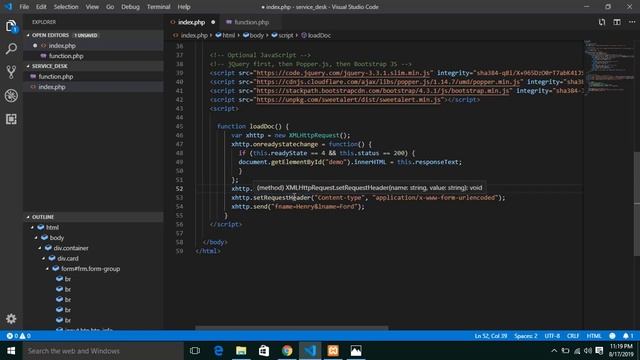Open function.php in SERVICE_DESK folder
640x360 pixels.
(93, 76)
